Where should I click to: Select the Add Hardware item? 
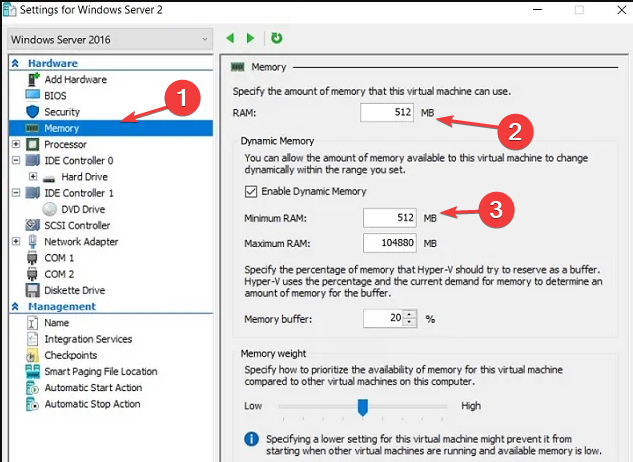click(x=75, y=80)
